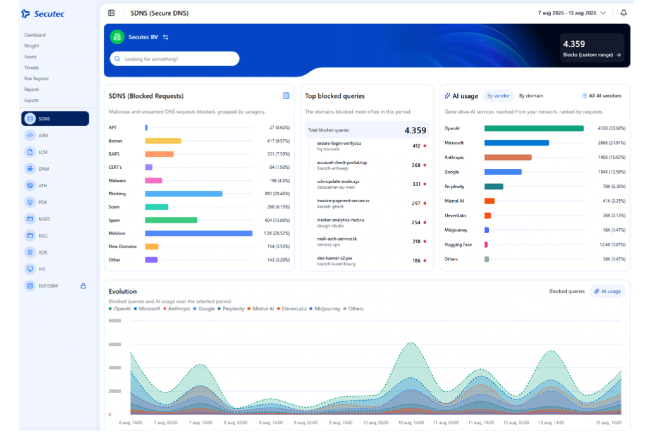Image resolution: width=650 pixels, height=433 pixels.
Task: Click the search magnifier icon
Action: coord(117,59)
